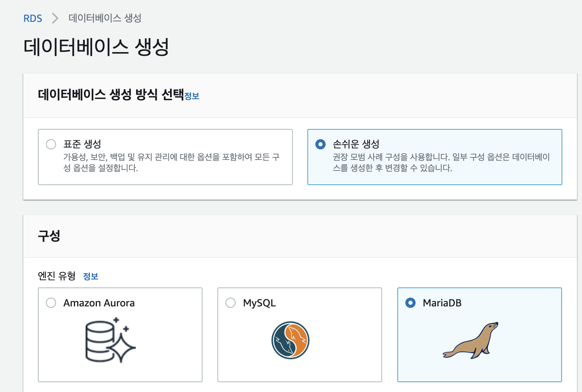
Task: Select the Amazon Aurora radio button
Action: (51, 303)
